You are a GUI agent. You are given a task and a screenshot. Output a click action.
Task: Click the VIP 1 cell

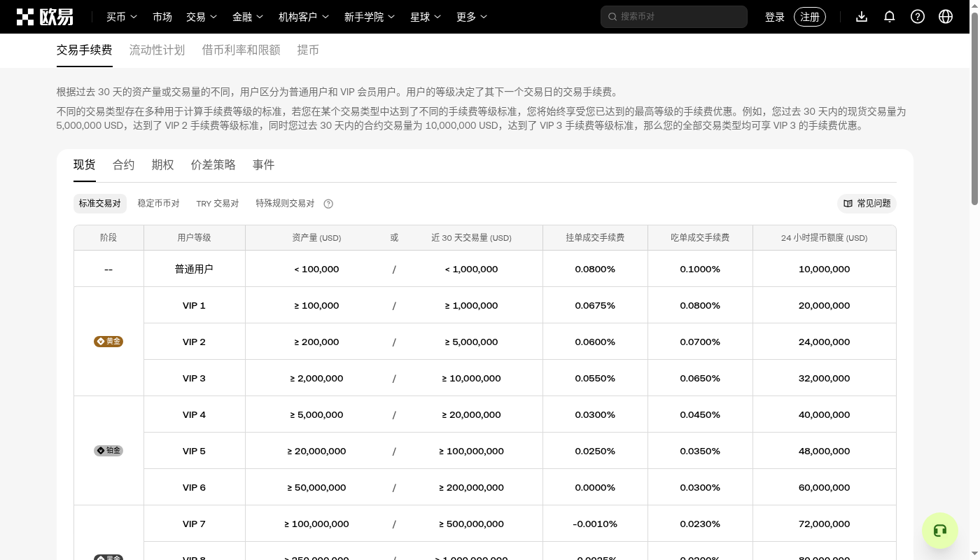click(x=195, y=306)
